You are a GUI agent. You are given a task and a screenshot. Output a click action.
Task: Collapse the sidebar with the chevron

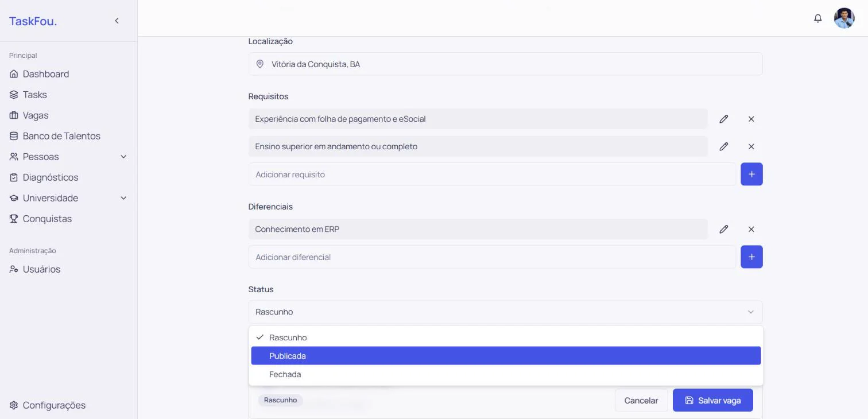(x=117, y=21)
